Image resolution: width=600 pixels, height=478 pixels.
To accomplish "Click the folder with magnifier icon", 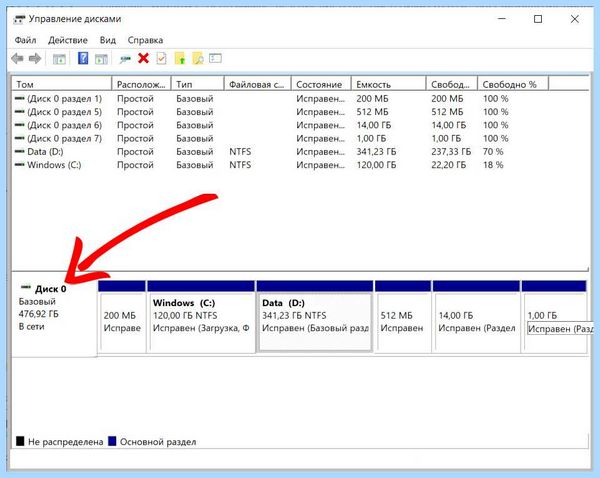I will (198, 59).
